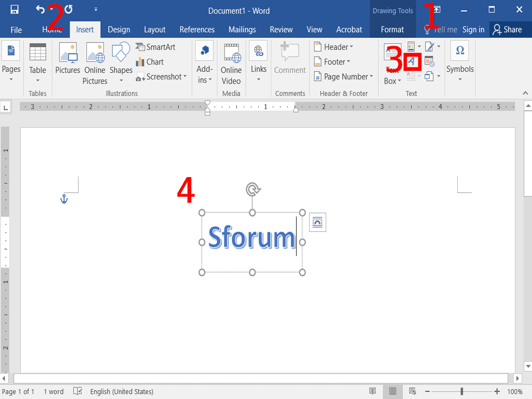Switch to Read Mode view
The width and height of the screenshot is (532, 399).
click(373, 391)
